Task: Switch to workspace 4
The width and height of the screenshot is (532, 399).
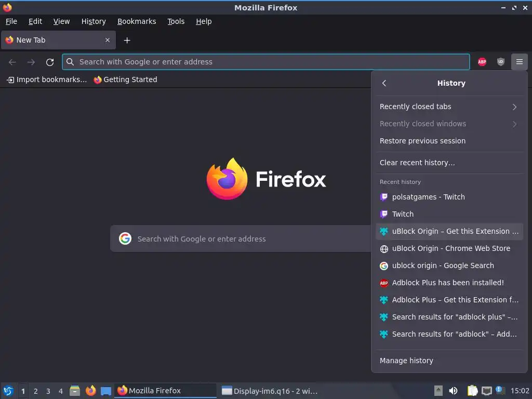Action: tap(61, 391)
